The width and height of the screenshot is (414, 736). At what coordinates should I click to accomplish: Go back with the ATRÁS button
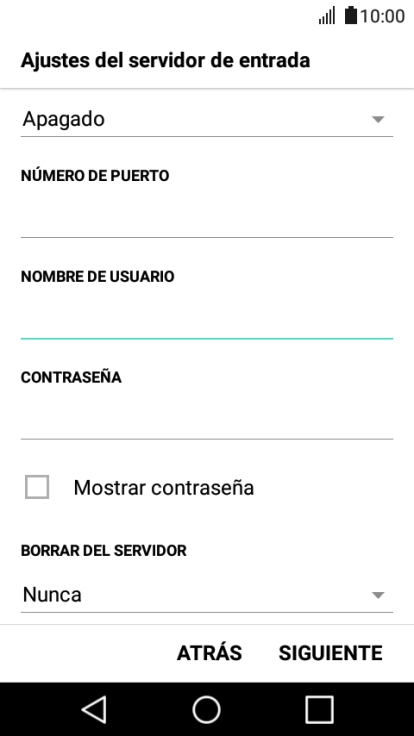coord(209,653)
